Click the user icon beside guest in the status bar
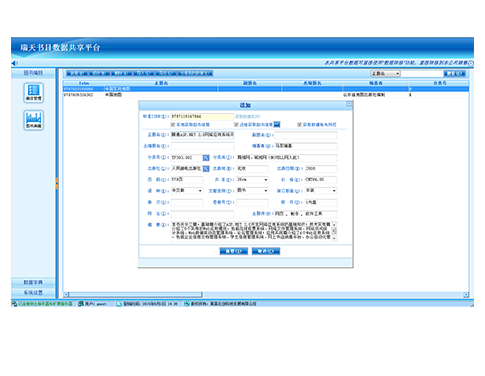The height and width of the screenshot is (376, 485). (x=81, y=304)
